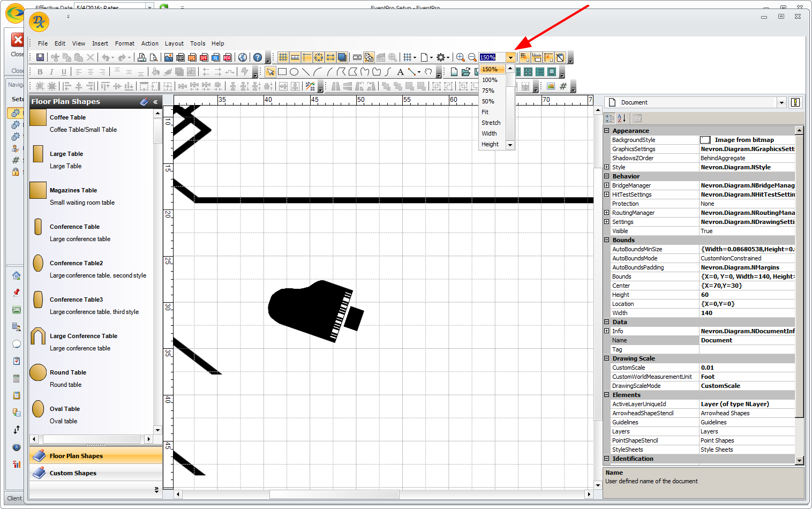Open the page options dropdown arrow
Viewport: 812px width, 509px height.
(431, 57)
